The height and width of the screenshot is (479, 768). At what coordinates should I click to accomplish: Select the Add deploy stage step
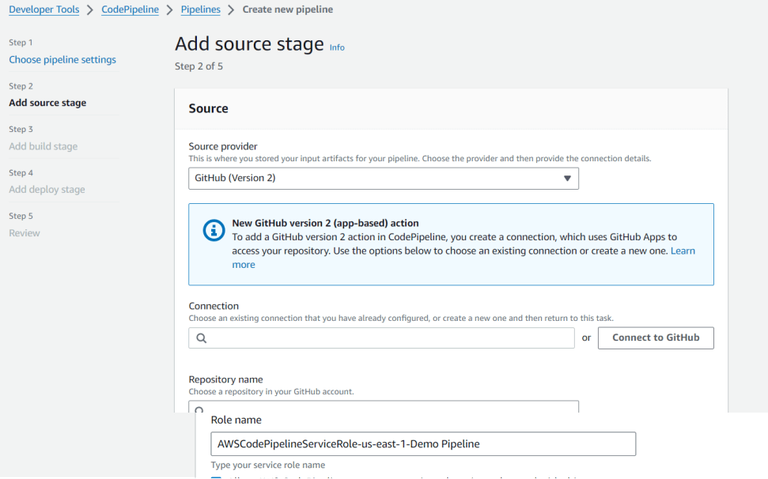click(47, 190)
